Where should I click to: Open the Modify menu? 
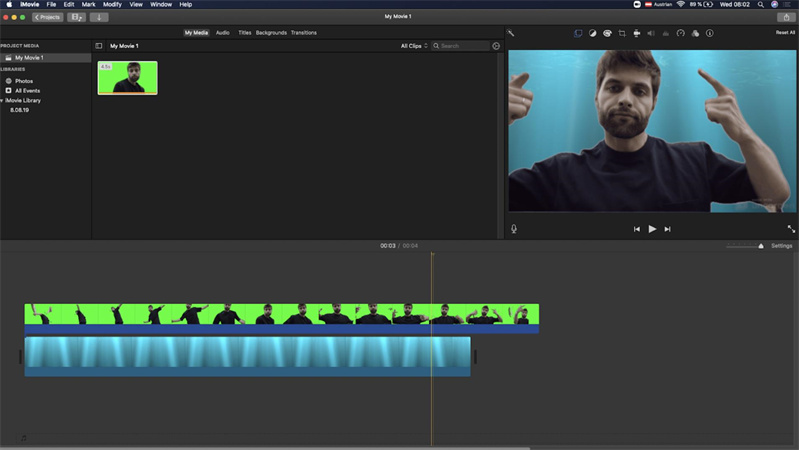pos(113,4)
